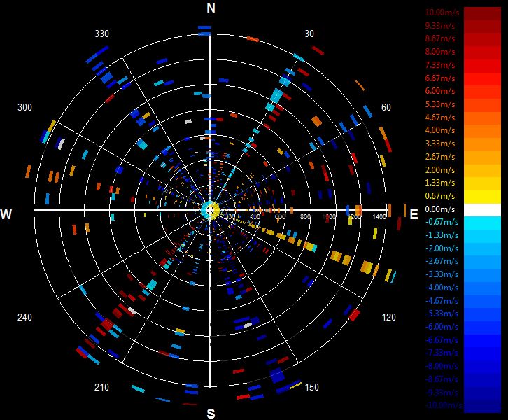Image resolution: width=508 pixels, height=420 pixels.
Task: Click the -6.00m/s legend label
Action: coord(442,327)
